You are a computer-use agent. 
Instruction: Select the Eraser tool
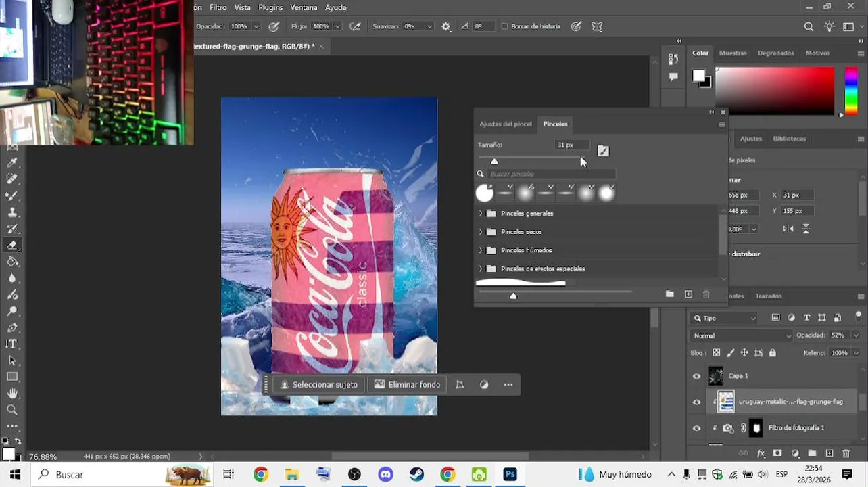(x=11, y=246)
